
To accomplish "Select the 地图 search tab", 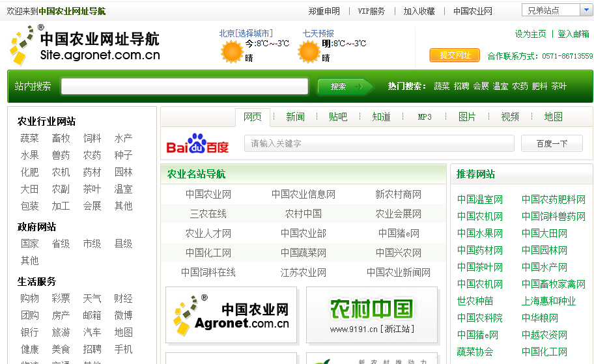I will coord(553,117).
